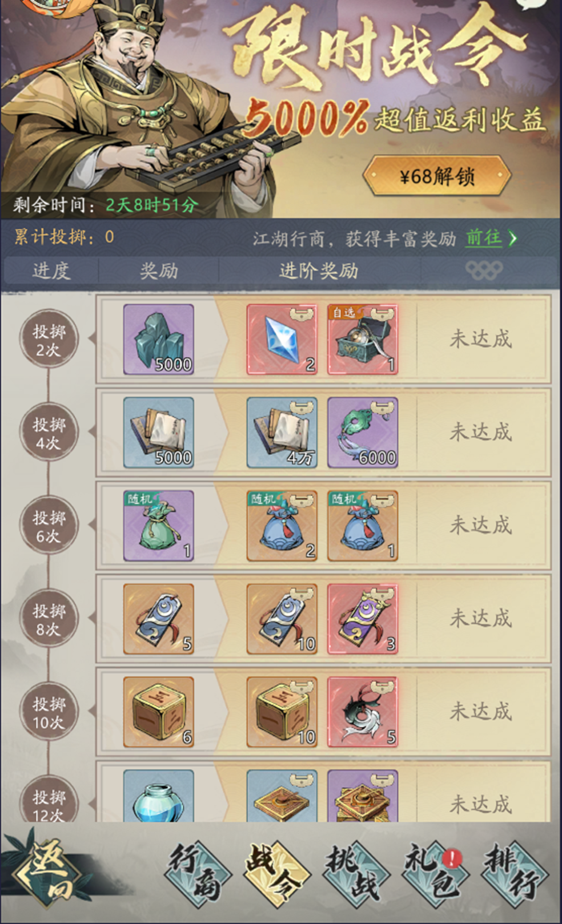Tap the yin-yang fish reward with quantity 5
This screenshot has height=924, width=562.
point(363,712)
